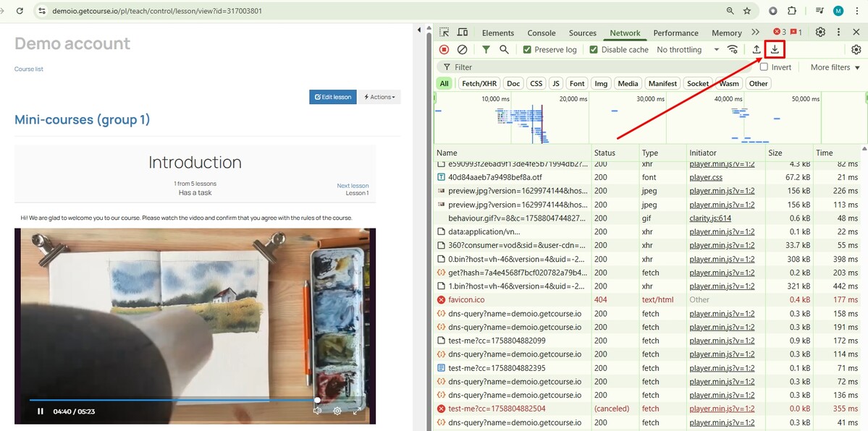868x431 pixels.
Task: Enable the Invert filter checkbox
Action: (x=764, y=67)
